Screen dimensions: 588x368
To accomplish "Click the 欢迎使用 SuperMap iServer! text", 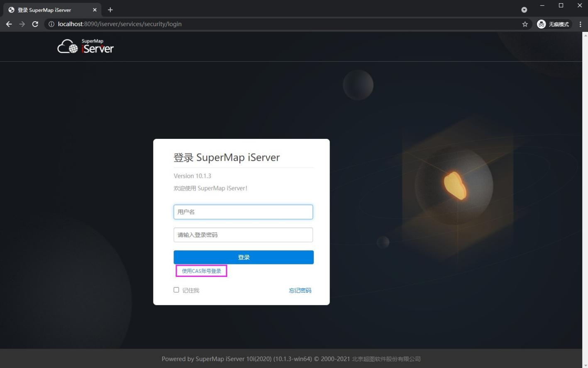I will pos(210,188).
